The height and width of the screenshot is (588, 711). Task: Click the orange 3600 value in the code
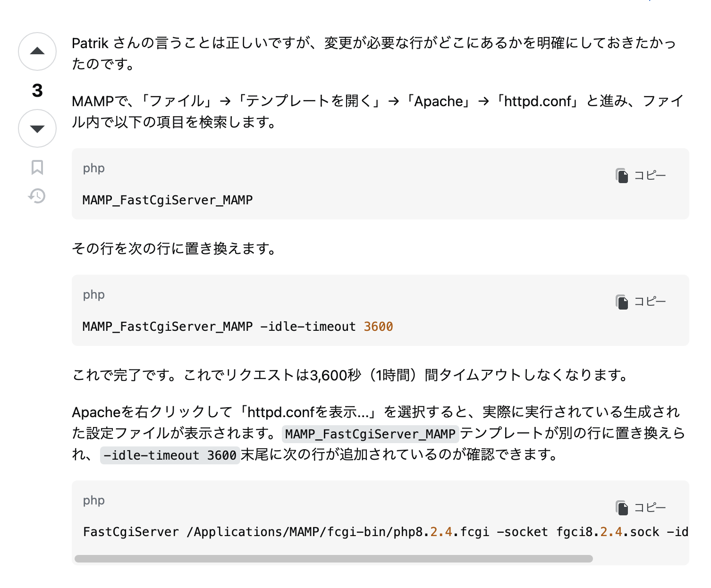pyautogui.click(x=378, y=327)
